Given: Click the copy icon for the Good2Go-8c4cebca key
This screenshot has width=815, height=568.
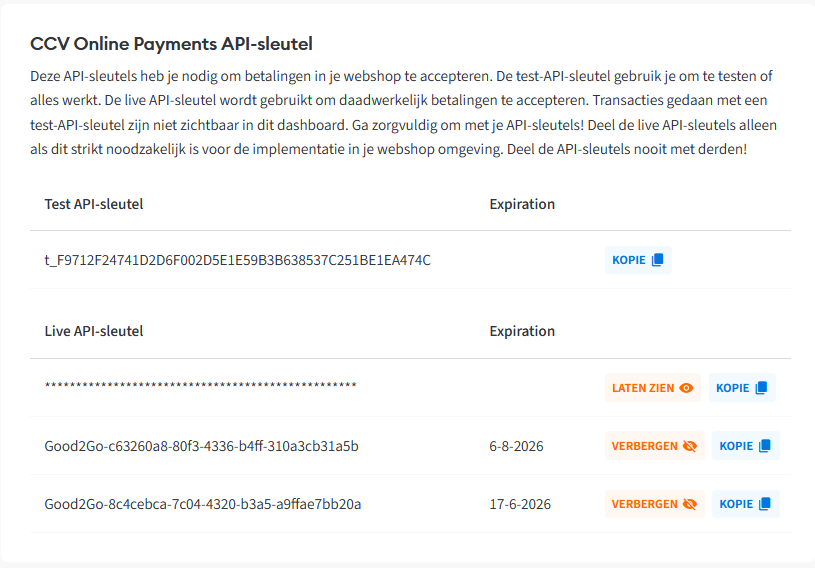Looking at the screenshot, I should (x=764, y=504).
